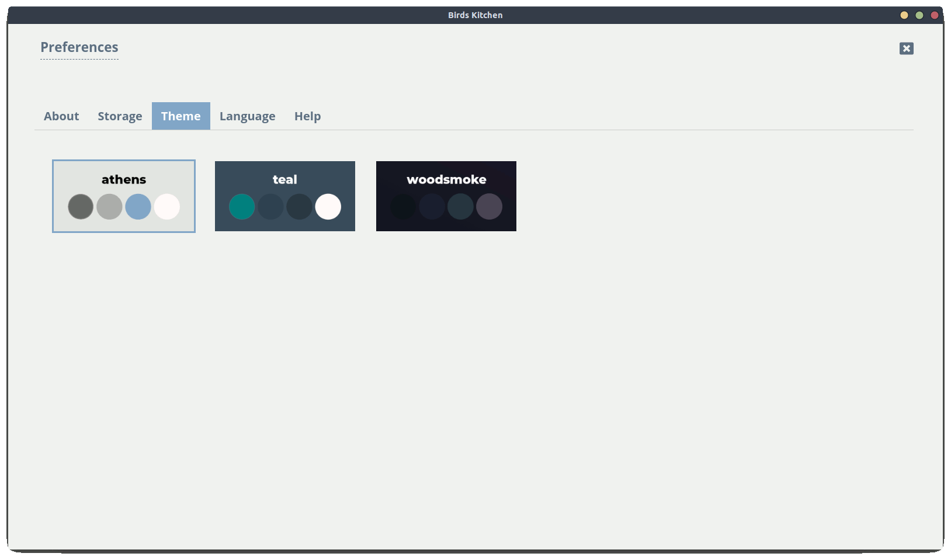
Task: Click the purple-gray swatch in woodsmoke theme
Action: click(x=490, y=207)
